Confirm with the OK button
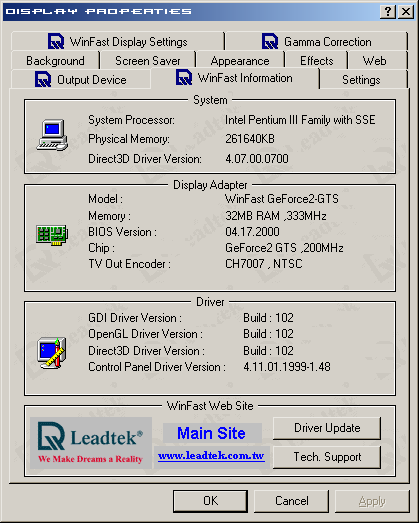Viewport: 419px width, 523px height. tap(211, 501)
